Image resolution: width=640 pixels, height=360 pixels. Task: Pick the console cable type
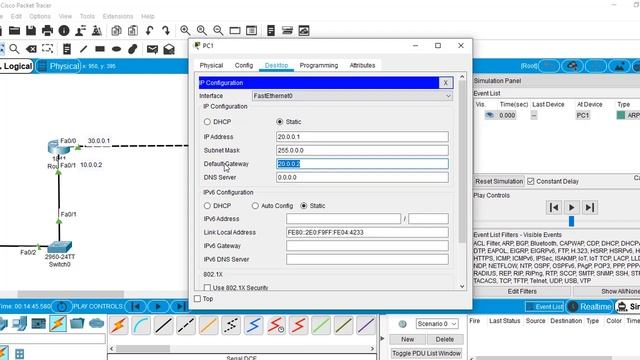click(141, 325)
